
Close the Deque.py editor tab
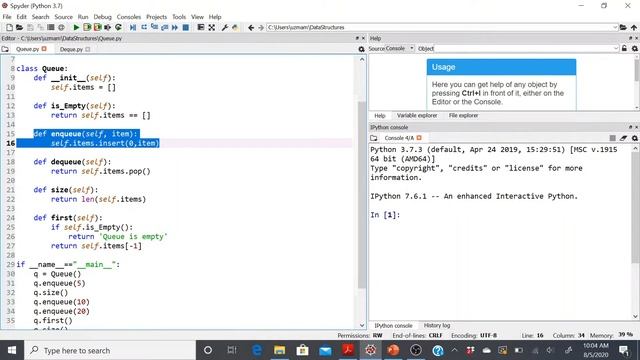click(87, 49)
